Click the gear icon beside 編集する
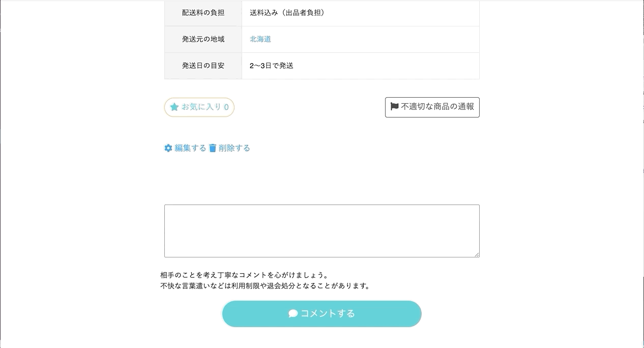Screen dimensions: 644x348 [x=168, y=148]
